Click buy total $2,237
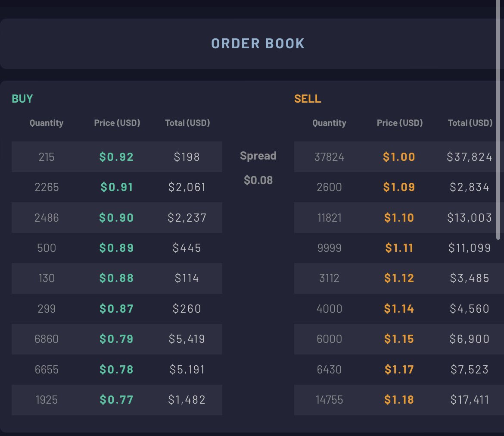 pos(187,217)
